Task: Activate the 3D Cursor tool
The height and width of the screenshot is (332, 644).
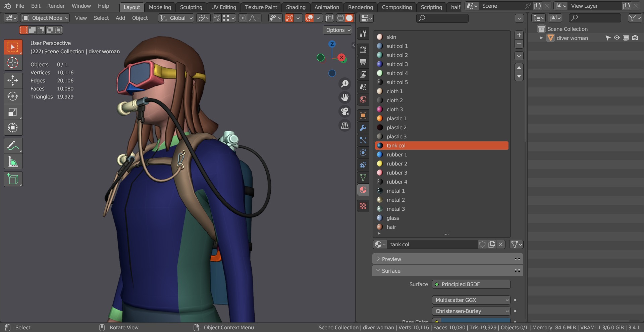Action: 13,63
